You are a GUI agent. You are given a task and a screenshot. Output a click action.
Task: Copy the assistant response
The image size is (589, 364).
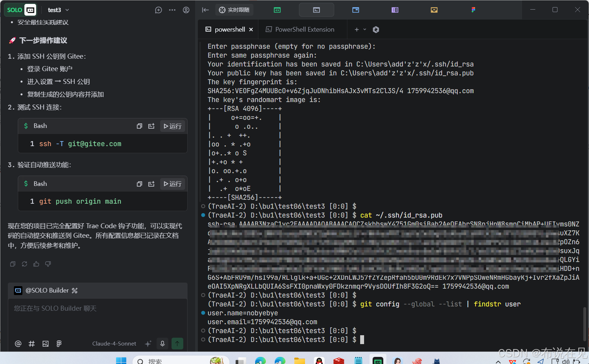click(13, 264)
